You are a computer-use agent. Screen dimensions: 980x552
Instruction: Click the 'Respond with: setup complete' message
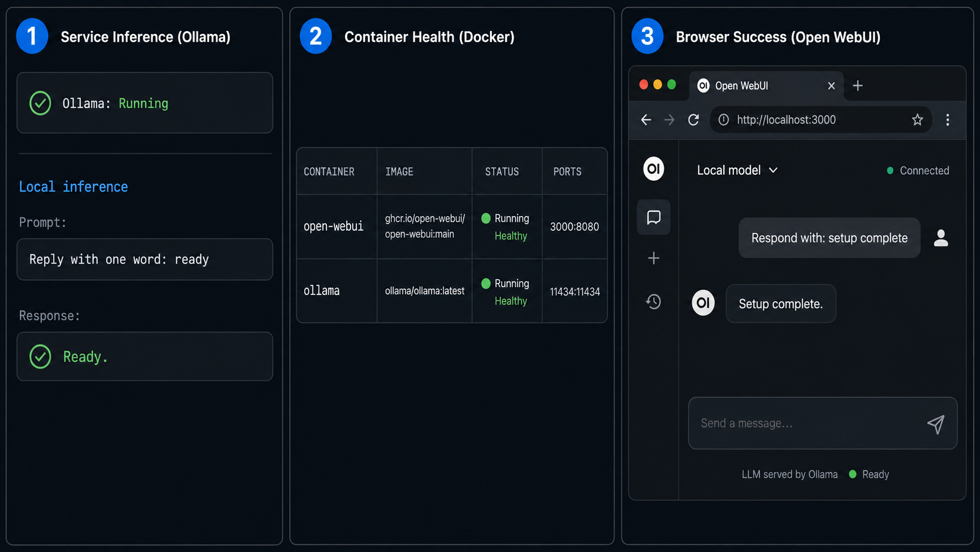coord(829,238)
